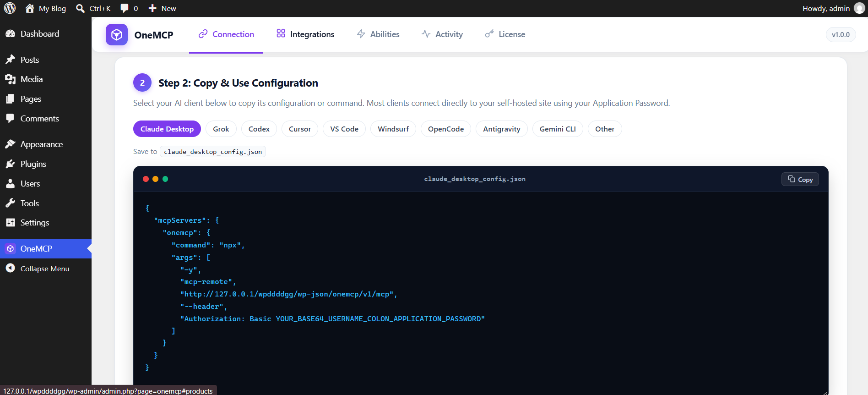
Task: Open Appearance brush icon
Action: coord(10,144)
